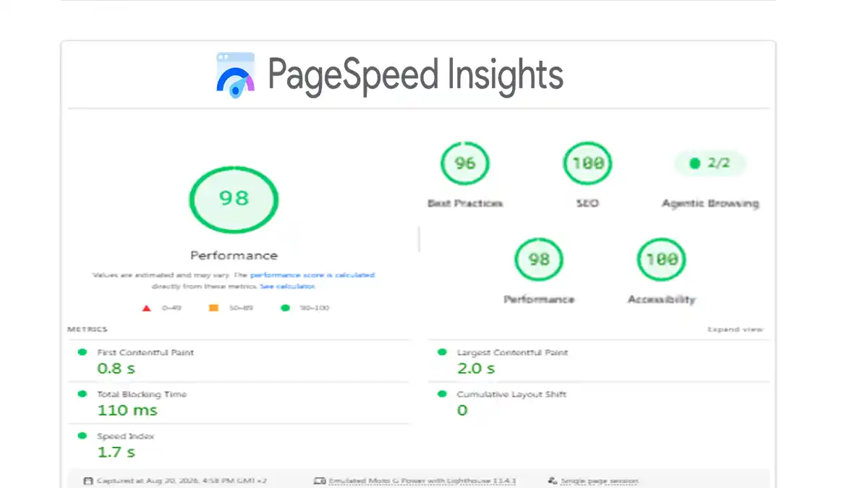
Task: Click the "Best Practices" label
Action: [464, 204]
